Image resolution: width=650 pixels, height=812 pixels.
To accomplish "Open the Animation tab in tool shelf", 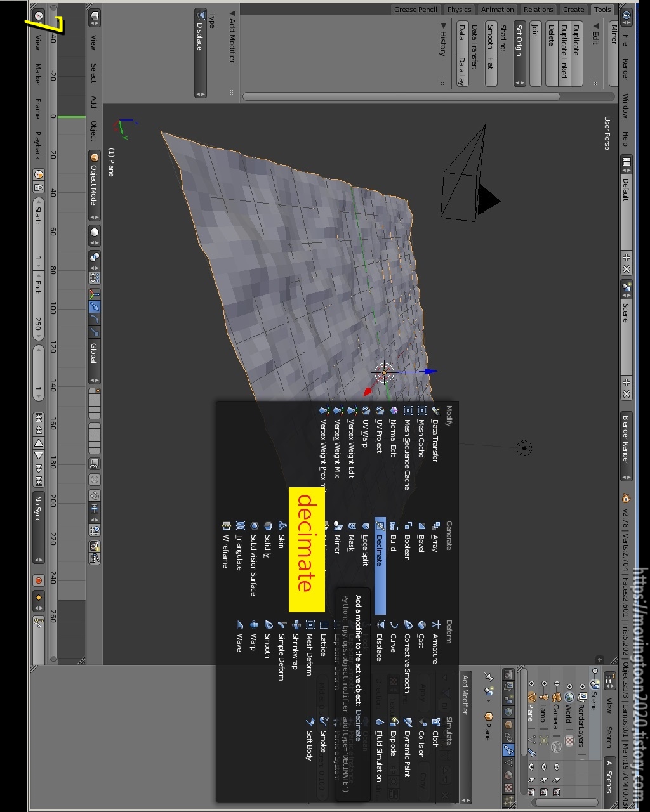I will tap(498, 10).
